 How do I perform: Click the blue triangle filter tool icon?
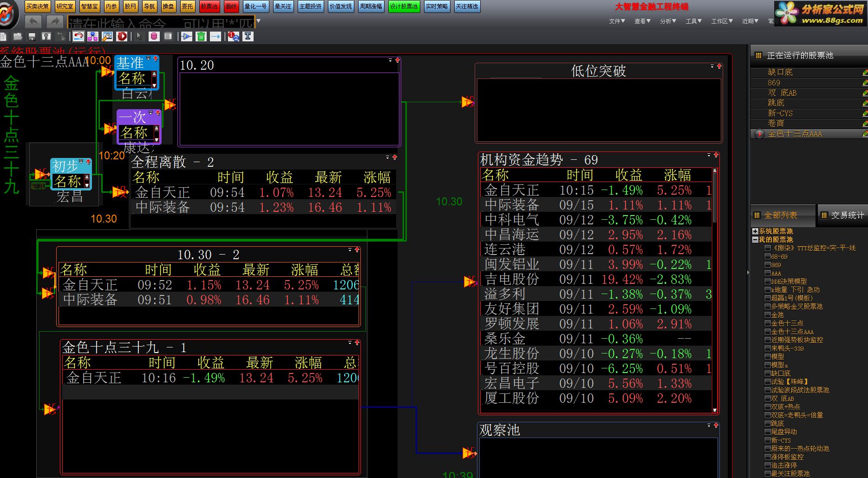[x=187, y=36]
